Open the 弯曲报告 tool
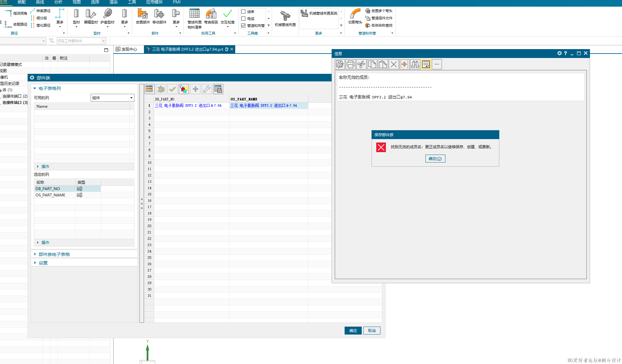Viewport: 622px width, 364px height. (x=211, y=16)
